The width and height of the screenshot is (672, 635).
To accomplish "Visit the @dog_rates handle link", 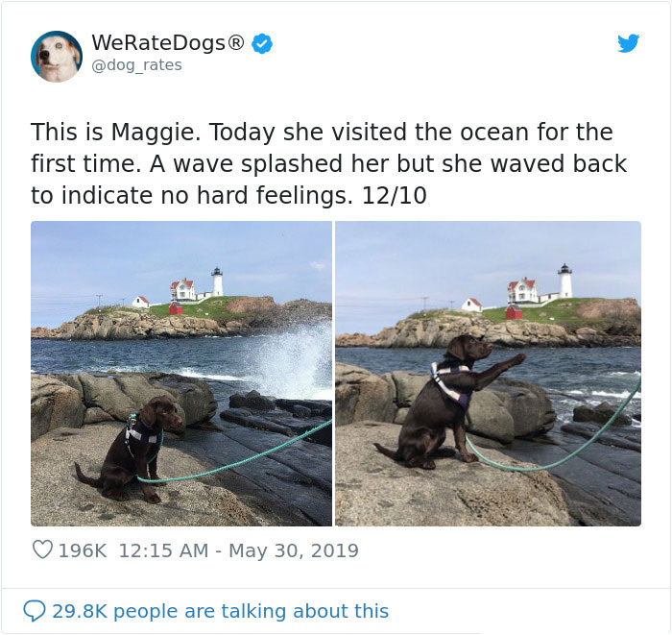I will click(136, 65).
